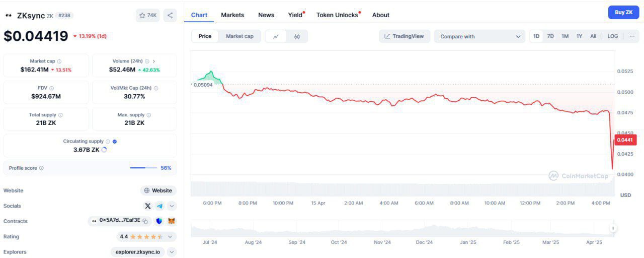The image size is (644, 258).
Task: Click the $924.67M FDV value
Action: pos(46,96)
